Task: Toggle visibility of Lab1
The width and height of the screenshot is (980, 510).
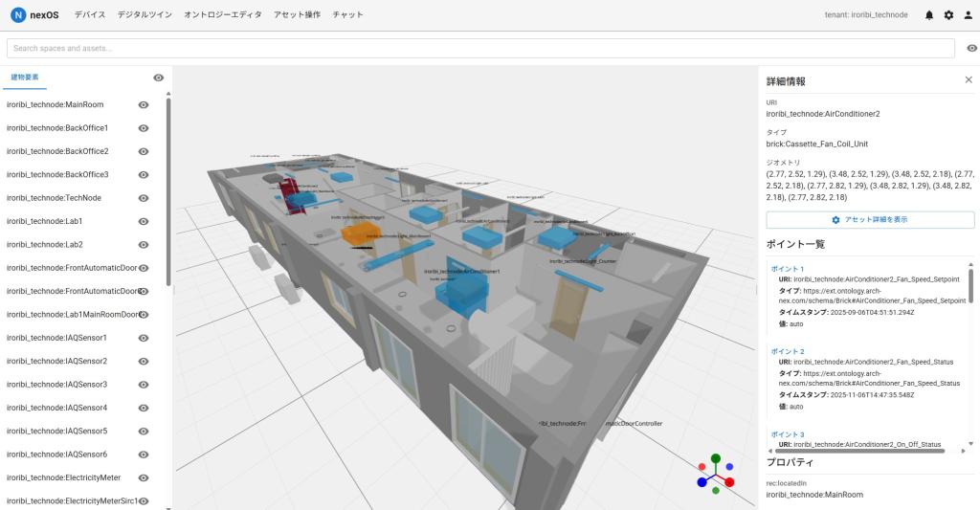Action: click(144, 221)
